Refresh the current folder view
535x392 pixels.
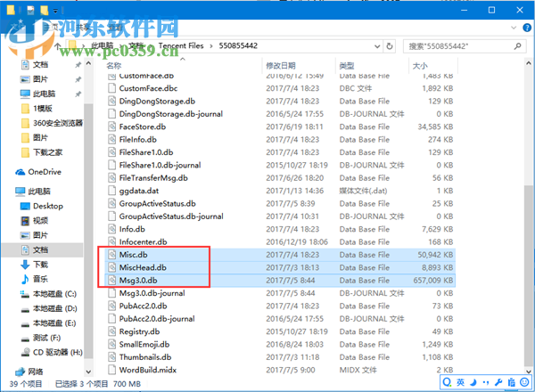(390, 46)
